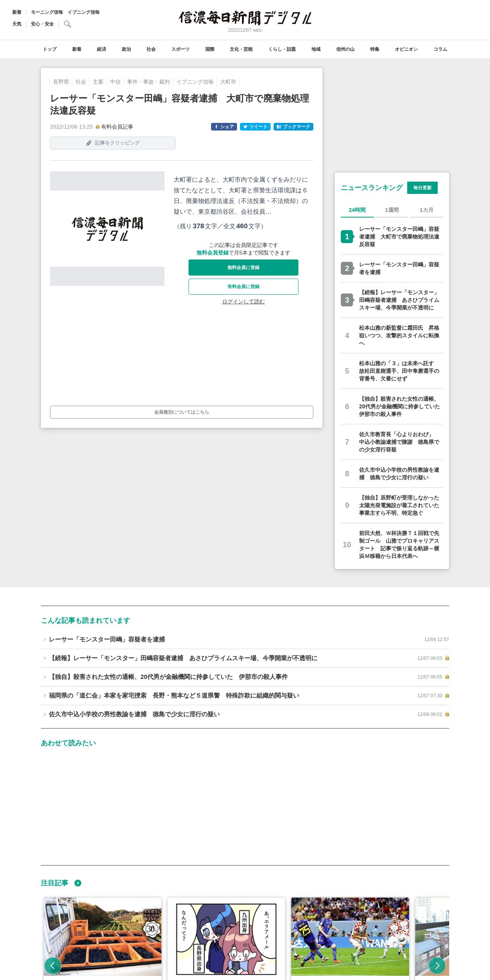Screen dimensions: 490x980
Task: Open くらし・話題 navigation item
Action: (282, 49)
